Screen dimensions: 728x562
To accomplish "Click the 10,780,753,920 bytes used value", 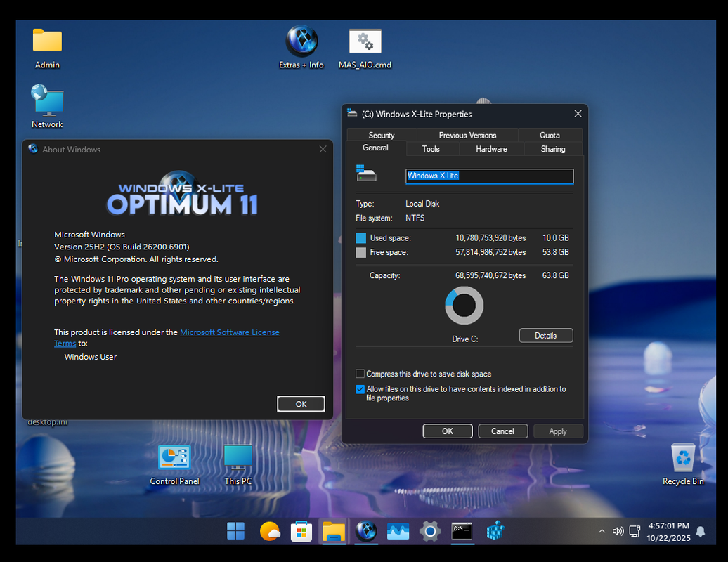I will 490,238.
